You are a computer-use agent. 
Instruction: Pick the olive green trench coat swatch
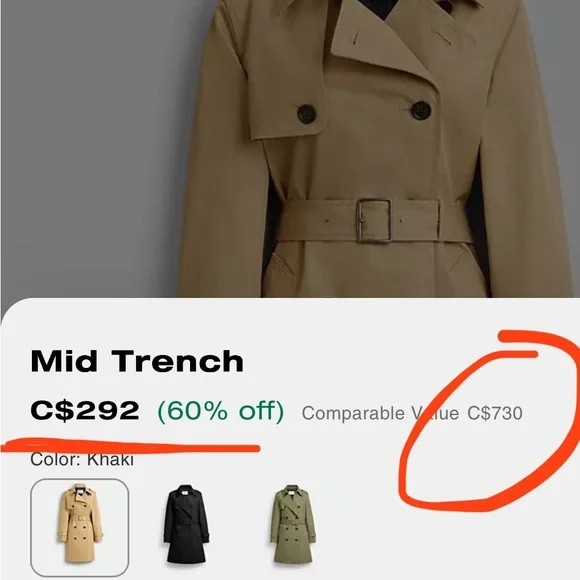[x=293, y=524]
